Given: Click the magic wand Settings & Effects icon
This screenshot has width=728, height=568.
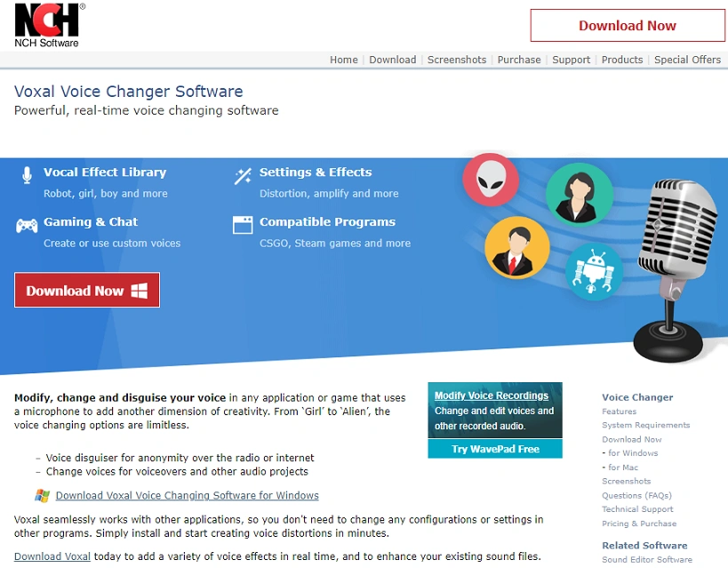Looking at the screenshot, I should pos(243,176).
